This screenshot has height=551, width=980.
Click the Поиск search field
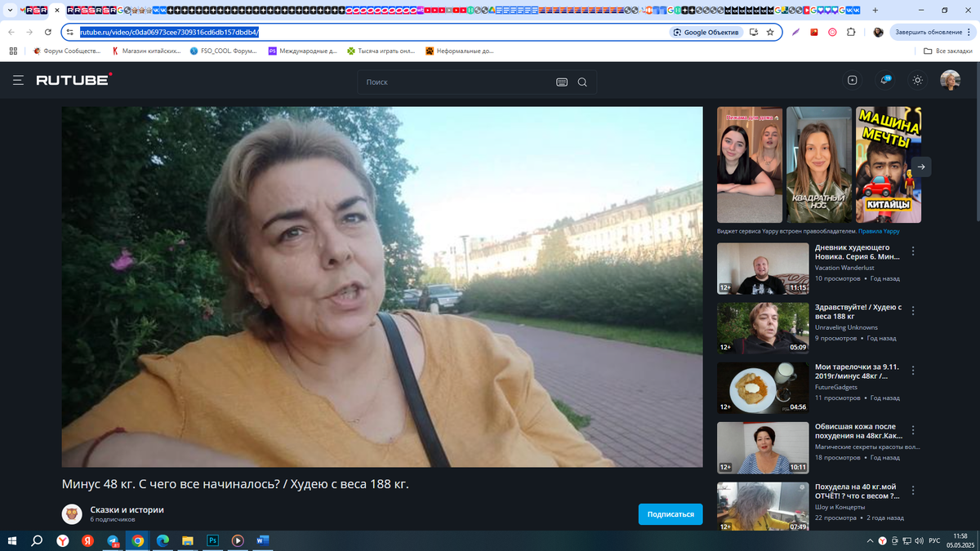click(x=456, y=82)
